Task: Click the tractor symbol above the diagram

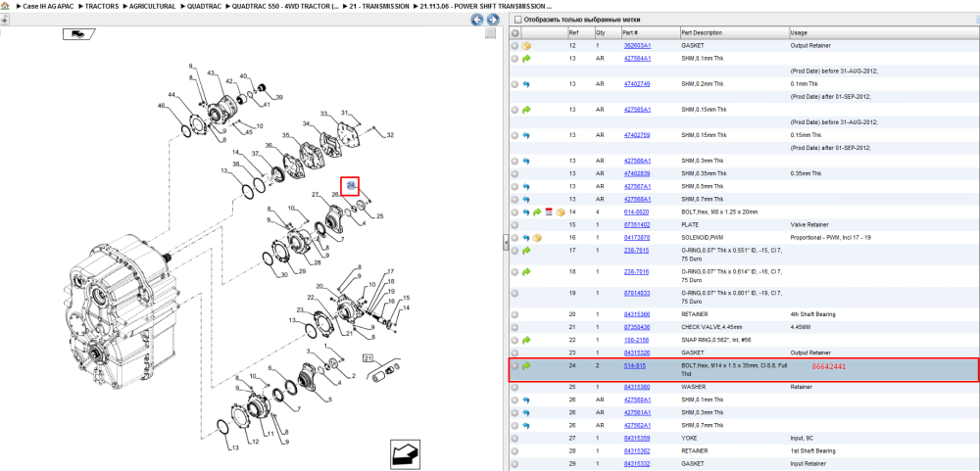Action: (78, 33)
